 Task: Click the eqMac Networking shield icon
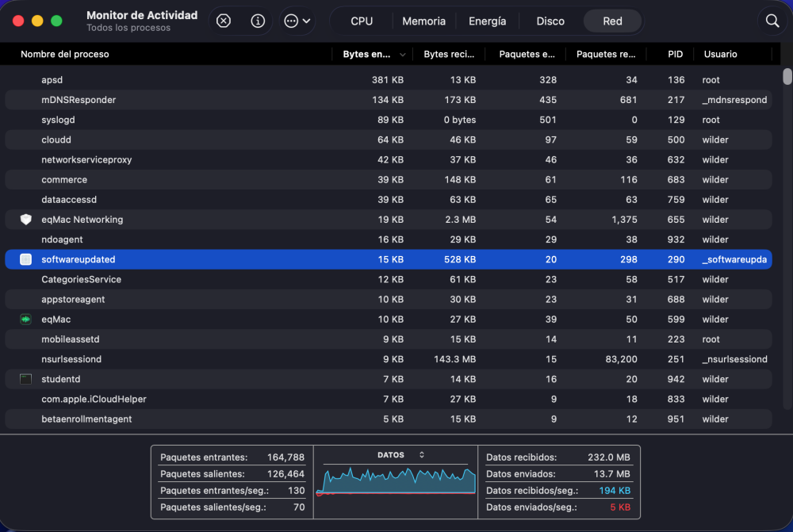point(26,220)
